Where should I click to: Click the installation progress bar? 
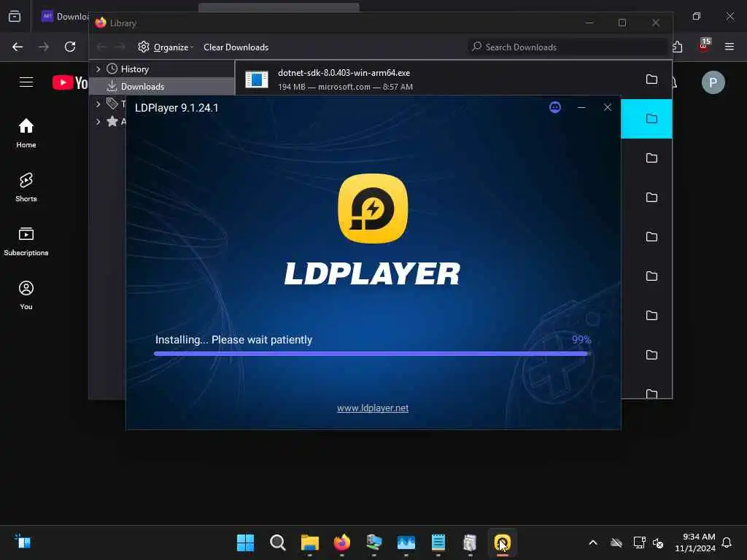373,354
